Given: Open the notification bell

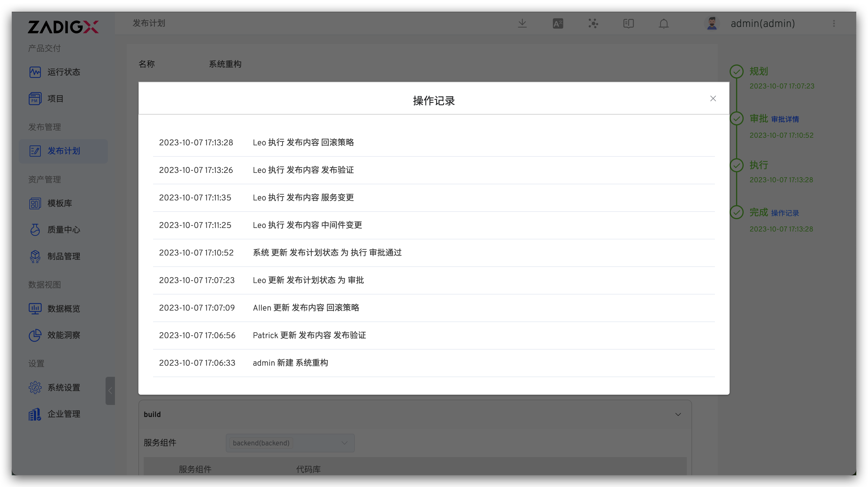Looking at the screenshot, I should click(664, 23).
